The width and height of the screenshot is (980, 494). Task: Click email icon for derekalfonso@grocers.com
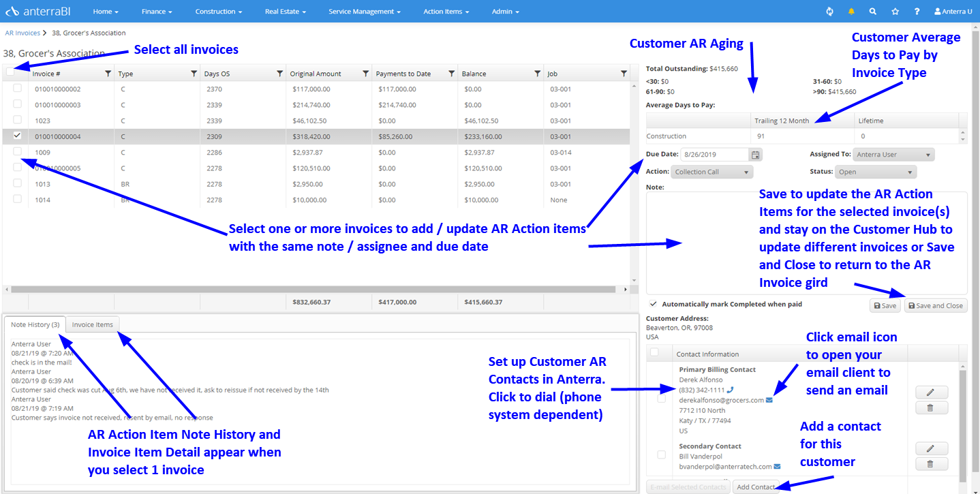[x=769, y=400]
